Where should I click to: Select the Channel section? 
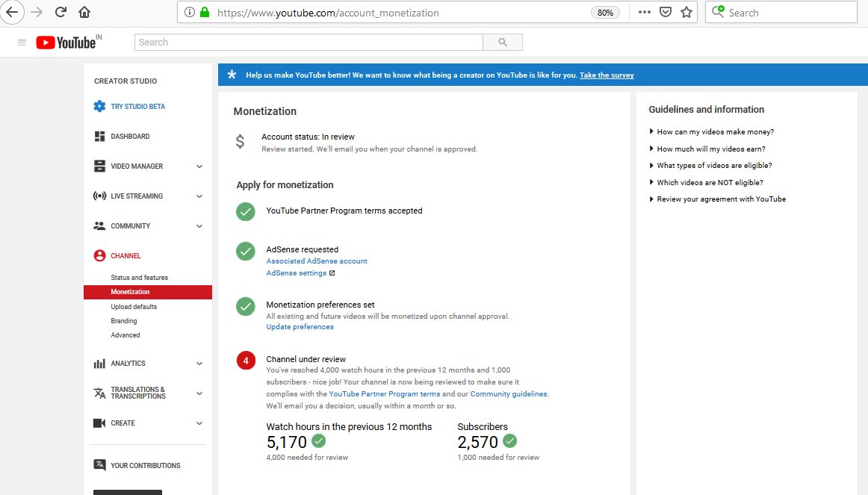(x=117, y=255)
